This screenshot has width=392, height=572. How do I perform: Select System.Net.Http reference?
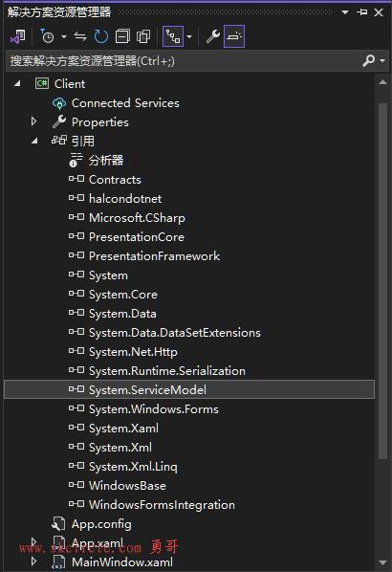(133, 352)
